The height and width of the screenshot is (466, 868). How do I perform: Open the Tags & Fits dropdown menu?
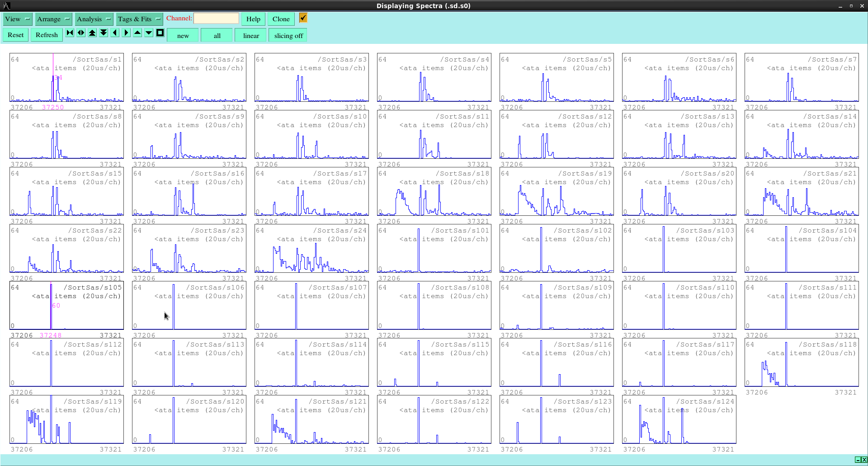click(x=139, y=19)
